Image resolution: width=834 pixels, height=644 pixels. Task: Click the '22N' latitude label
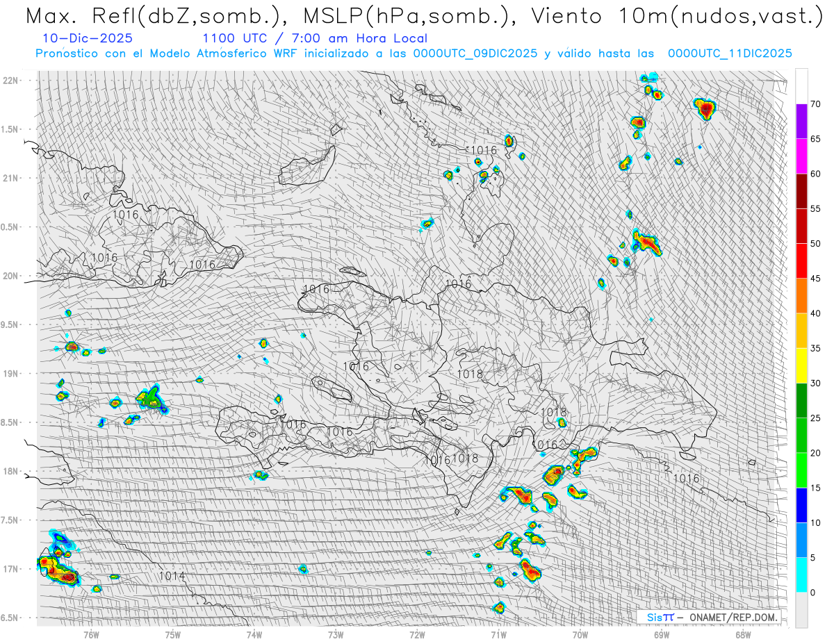point(10,81)
